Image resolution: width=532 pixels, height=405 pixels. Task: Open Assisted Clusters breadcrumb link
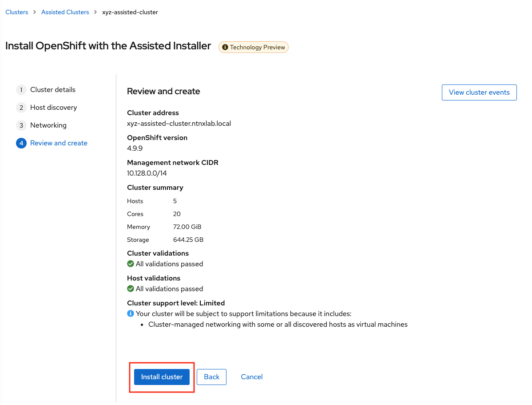click(65, 12)
